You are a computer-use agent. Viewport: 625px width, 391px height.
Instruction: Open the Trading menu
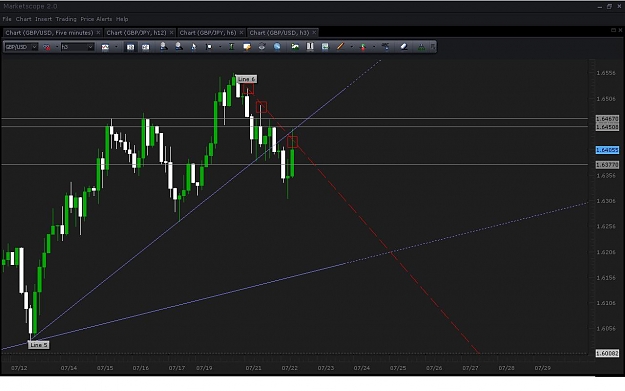66,19
